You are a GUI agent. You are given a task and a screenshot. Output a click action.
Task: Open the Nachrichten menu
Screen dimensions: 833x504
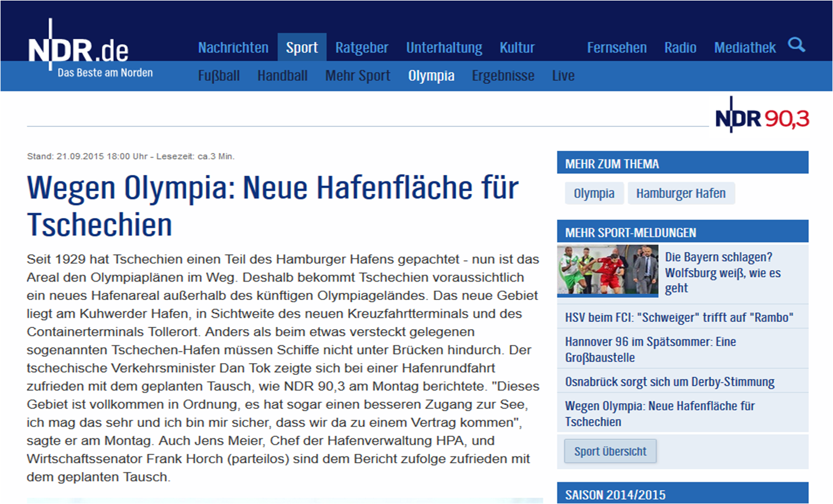233,47
